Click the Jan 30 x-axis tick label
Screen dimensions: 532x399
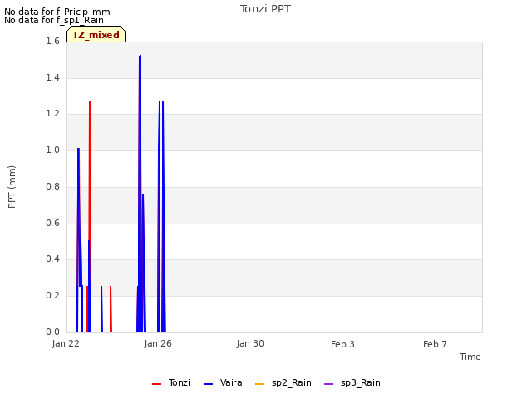pyautogui.click(x=250, y=343)
